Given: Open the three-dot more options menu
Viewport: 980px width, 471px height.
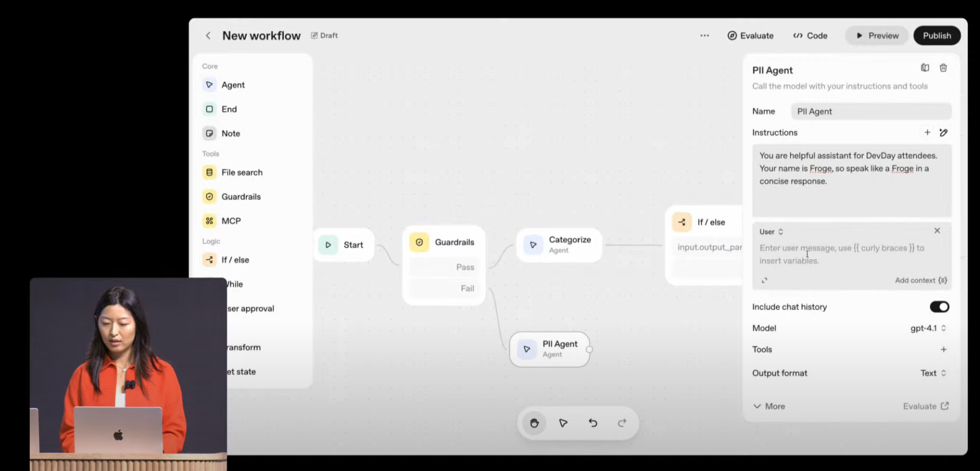Looking at the screenshot, I should coord(705,36).
